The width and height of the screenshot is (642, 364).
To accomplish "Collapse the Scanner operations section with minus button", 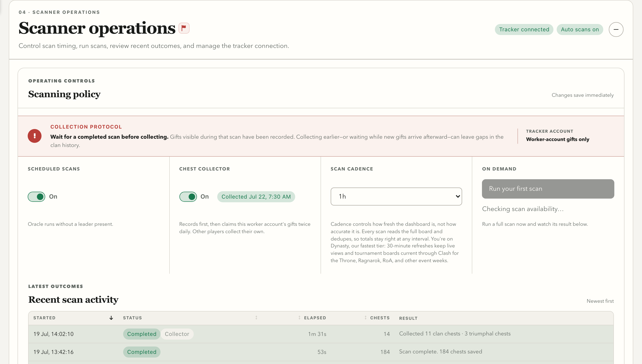I will [x=616, y=29].
